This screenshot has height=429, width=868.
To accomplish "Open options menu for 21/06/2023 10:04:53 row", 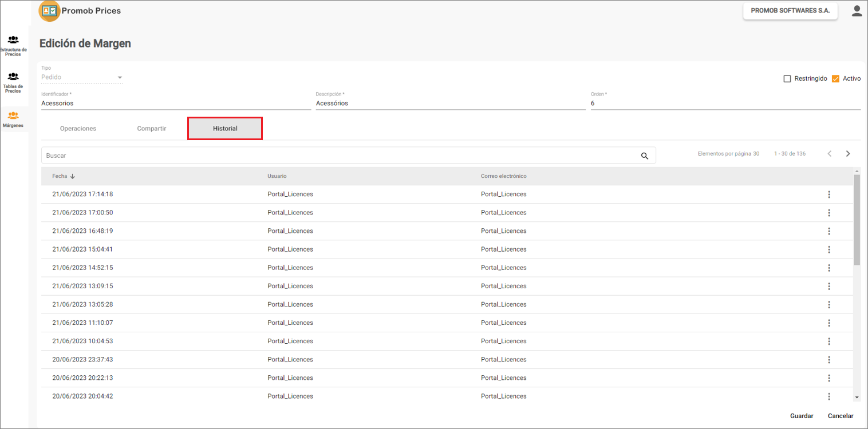I will (x=829, y=341).
